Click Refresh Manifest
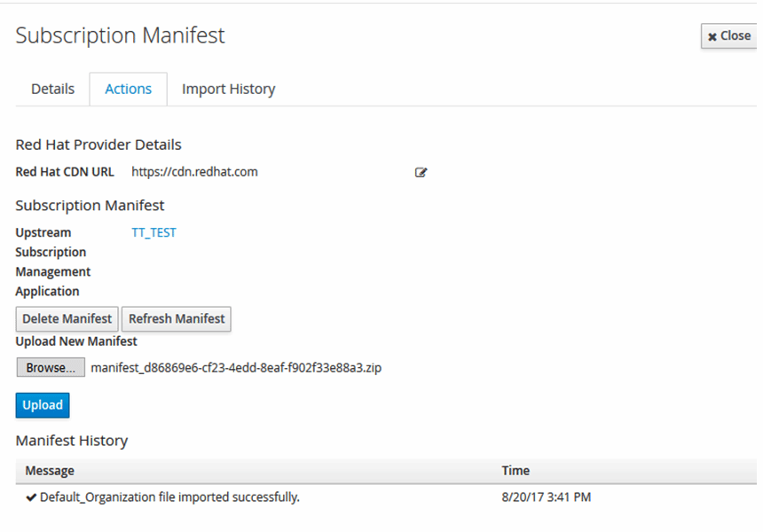Image resolution: width=763 pixels, height=532 pixels. point(176,318)
